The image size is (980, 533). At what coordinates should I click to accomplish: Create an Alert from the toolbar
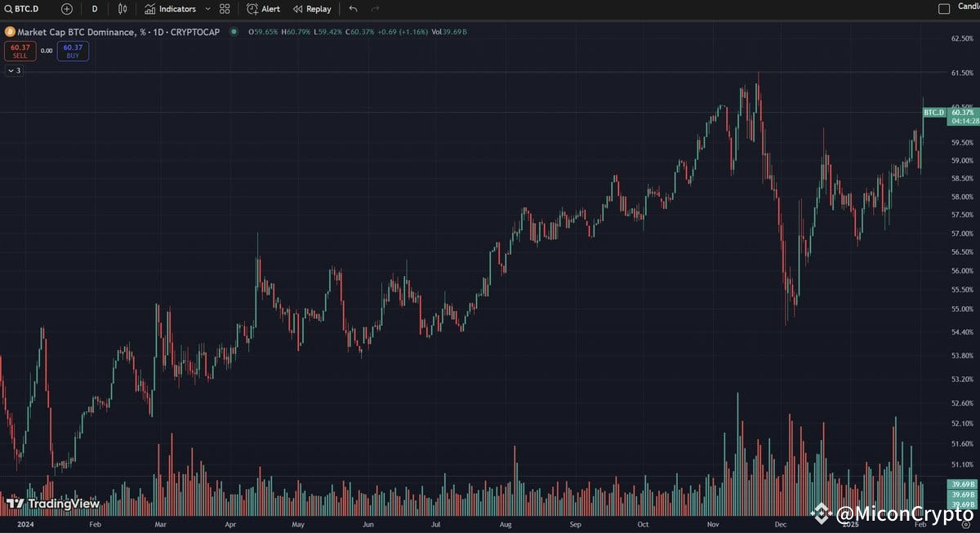pos(263,9)
